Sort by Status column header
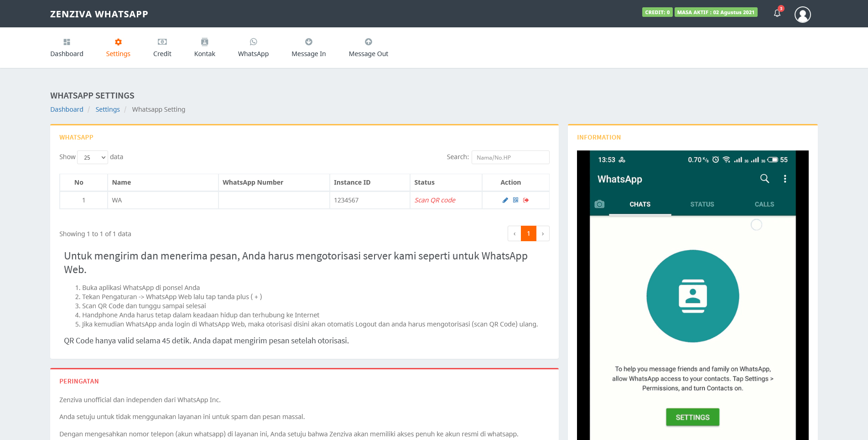This screenshot has width=868, height=440. coord(446,182)
